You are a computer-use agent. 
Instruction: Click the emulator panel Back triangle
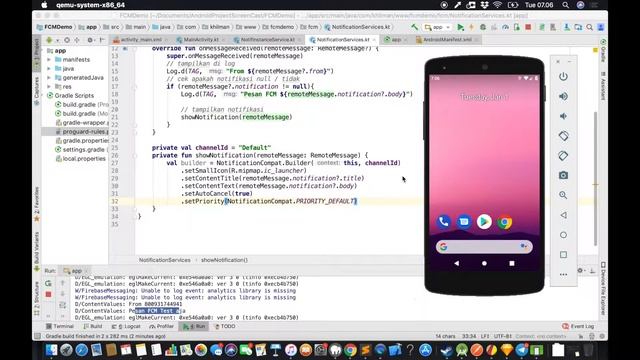[563, 215]
